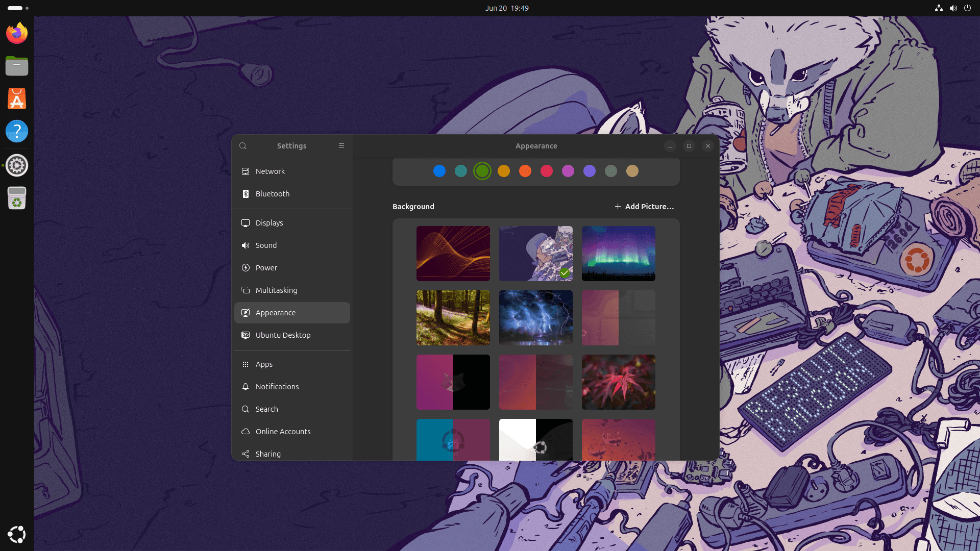Click the search icon in Settings
This screenshot has height=551, width=980.
pyautogui.click(x=243, y=146)
